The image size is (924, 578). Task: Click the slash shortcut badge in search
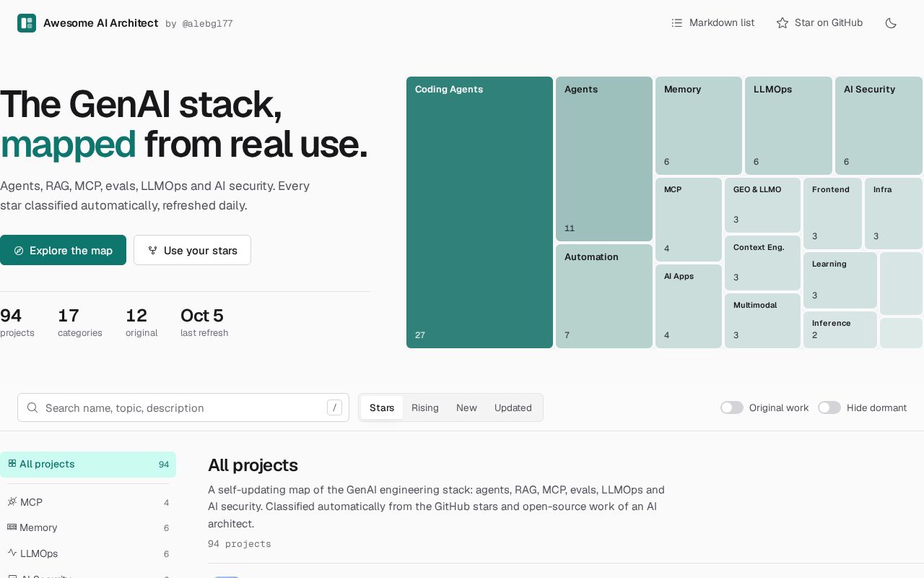click(334, 407)
